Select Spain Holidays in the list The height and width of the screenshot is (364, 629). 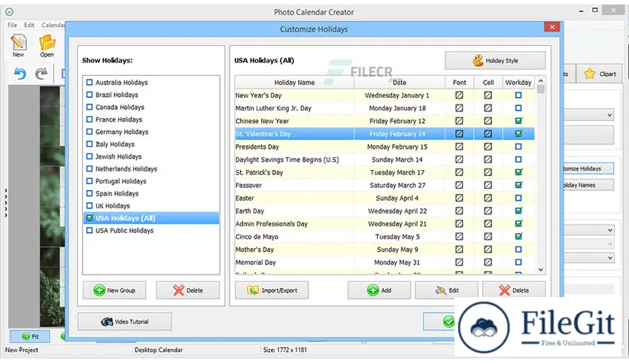(x=117, y=193)
